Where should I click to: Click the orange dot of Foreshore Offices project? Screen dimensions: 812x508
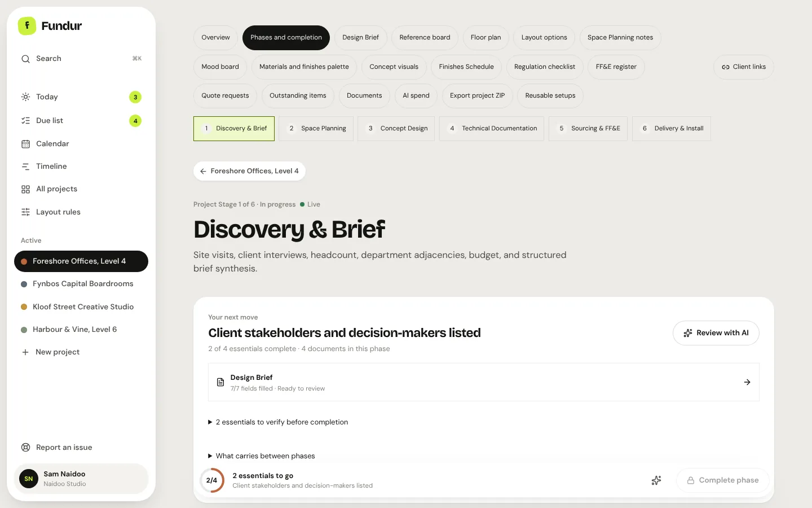click(x=24, y=261)
